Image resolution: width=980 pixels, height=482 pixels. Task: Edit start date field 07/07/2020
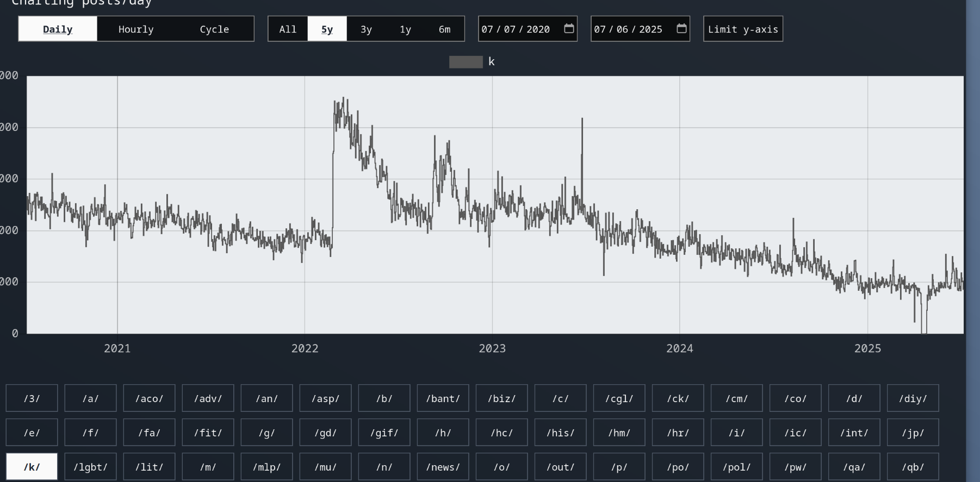pos(528,29)
